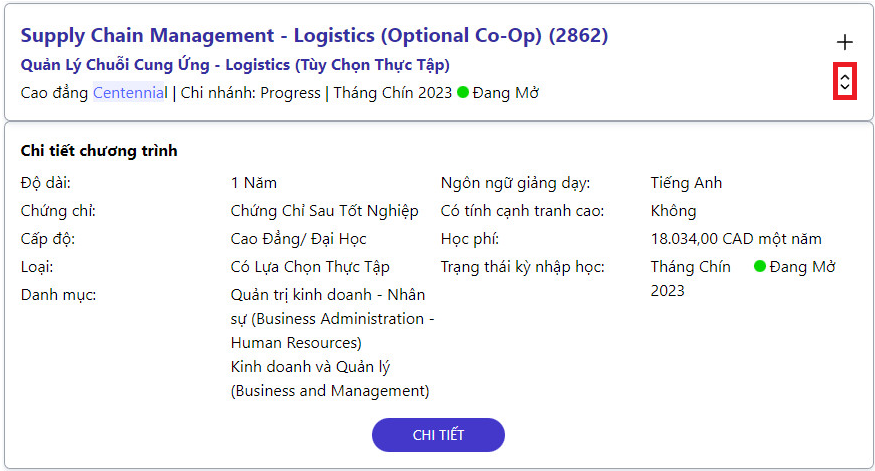Select the 18.034,00 CAD tuition value
Screen dimensions: 875x471
point(736,239)
